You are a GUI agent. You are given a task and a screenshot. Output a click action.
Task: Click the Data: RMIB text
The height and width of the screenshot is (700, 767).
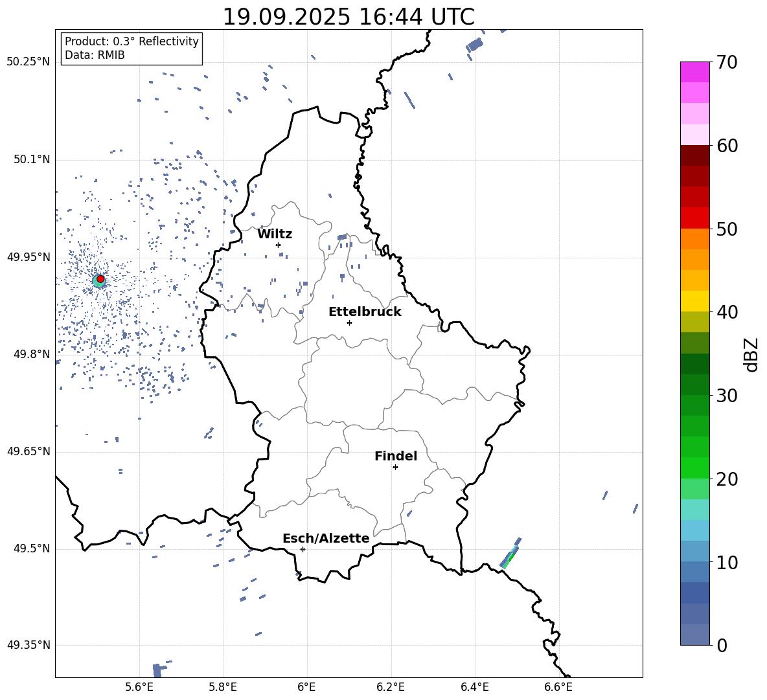point(95,55)
